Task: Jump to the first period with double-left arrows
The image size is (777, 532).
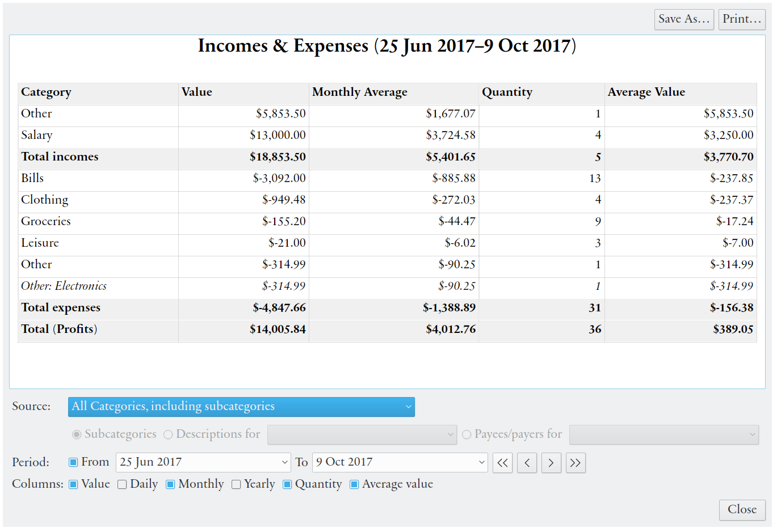Action: point(502,463)
